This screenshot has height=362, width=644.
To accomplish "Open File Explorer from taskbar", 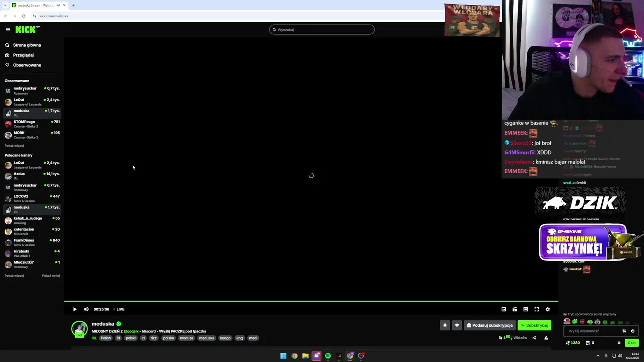I will tap(305, 356).
